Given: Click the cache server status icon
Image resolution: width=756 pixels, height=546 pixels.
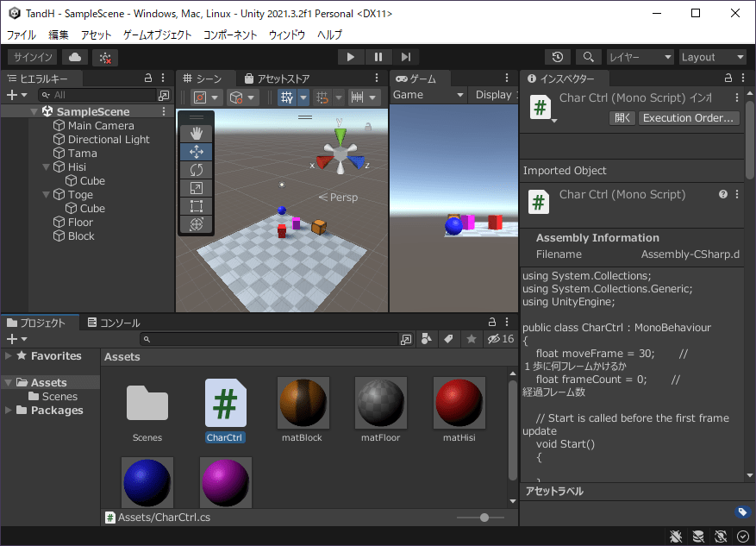Looking at the screenshot, I should 698,537.
